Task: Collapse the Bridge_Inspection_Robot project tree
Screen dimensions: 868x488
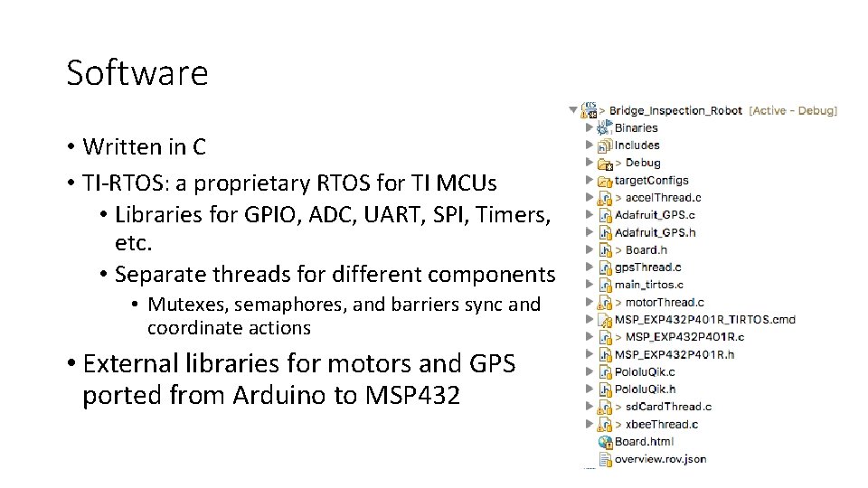Action: tap(573, 109)
